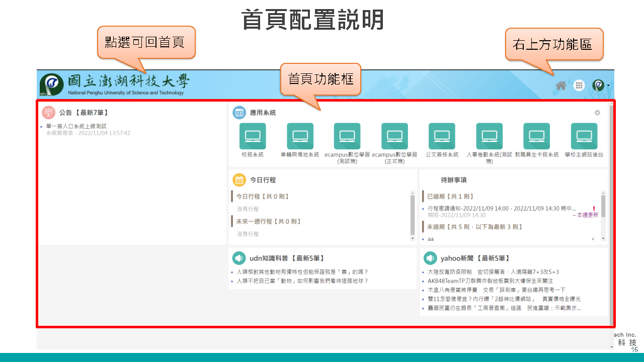
Task: Open ecampus數位學習 (測試機) icon
Action: tap(347, 136)
